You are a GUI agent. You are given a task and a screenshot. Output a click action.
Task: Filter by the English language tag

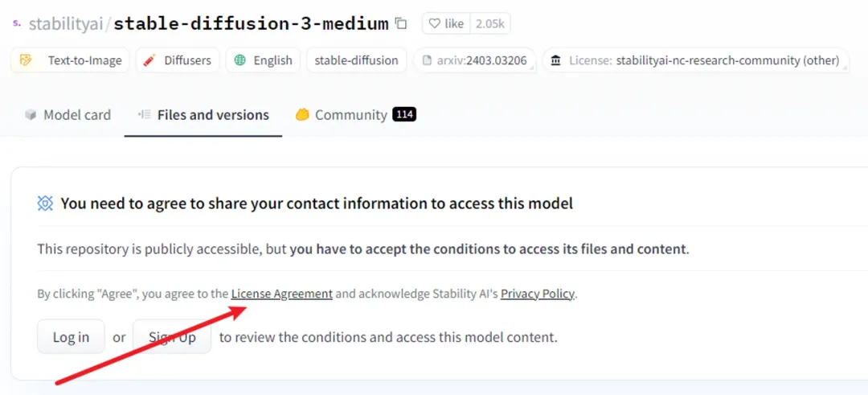(x=263, y=60)
